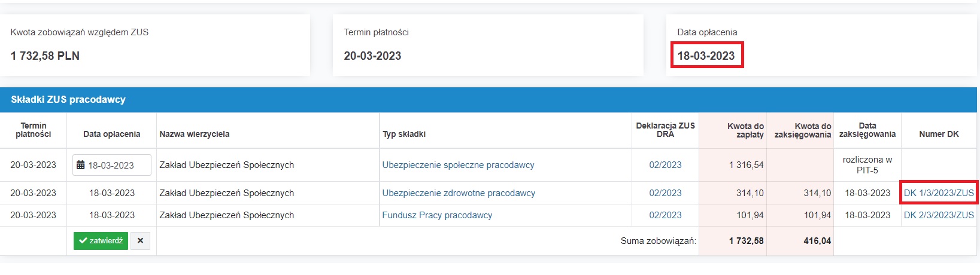Edit the Data opłacenia date input 18-03-2023
The width and height of the screenshot is (980, 275).
tap(112, 166)
